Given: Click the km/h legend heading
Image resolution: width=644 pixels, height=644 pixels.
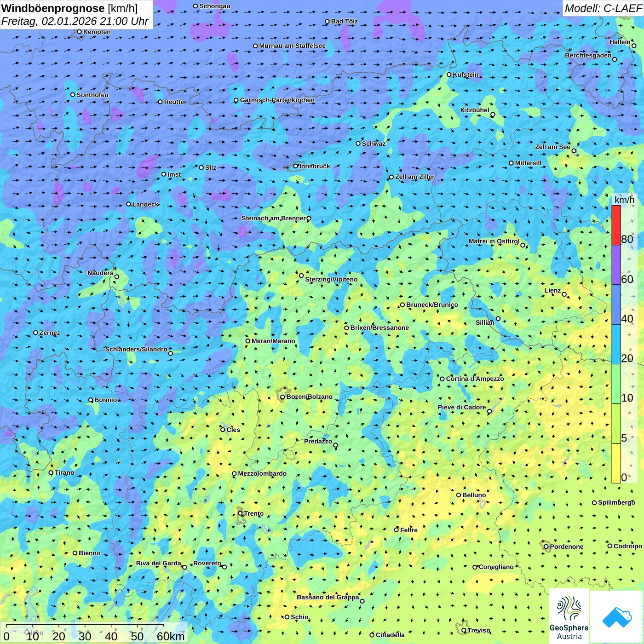Looking at the screenshot, I should tap(624, 200).
